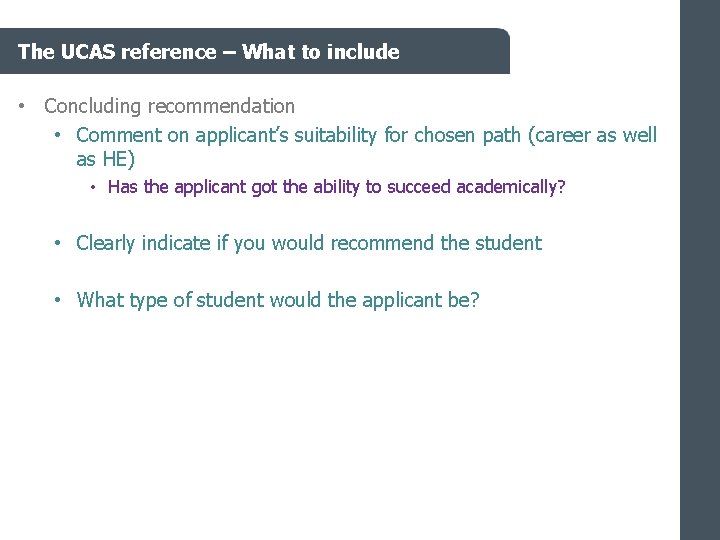Click the bullet dot before 'What type'
Image resolution: width=720 pixels, height=540 pixels.
[59, 299]
